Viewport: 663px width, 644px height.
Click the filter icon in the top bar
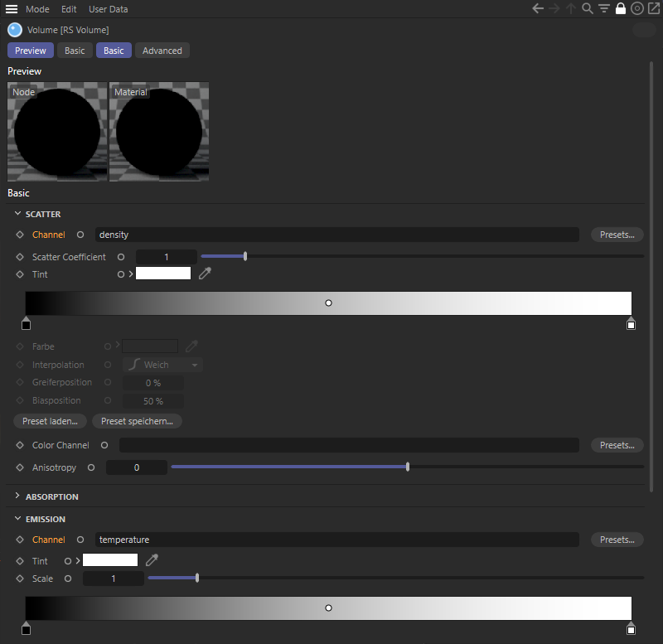click(x=604, y=9)
